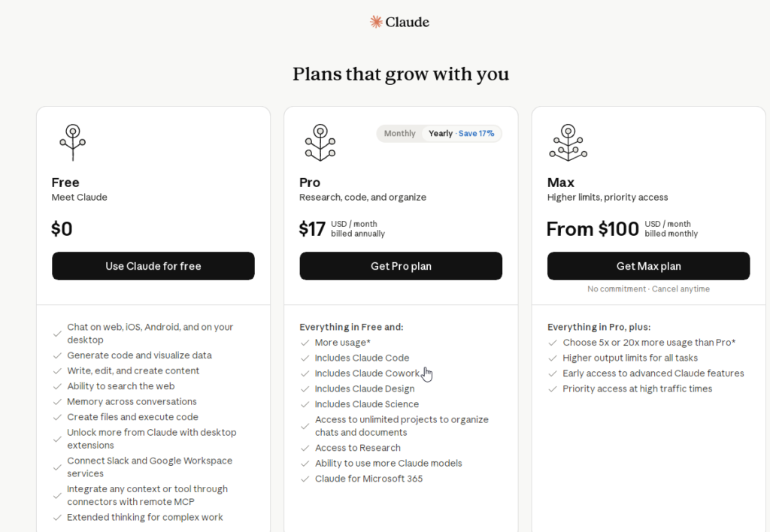Click checkmark beside Priority access at high traffic times
This screenshot has width=770, height=532.
553,389
